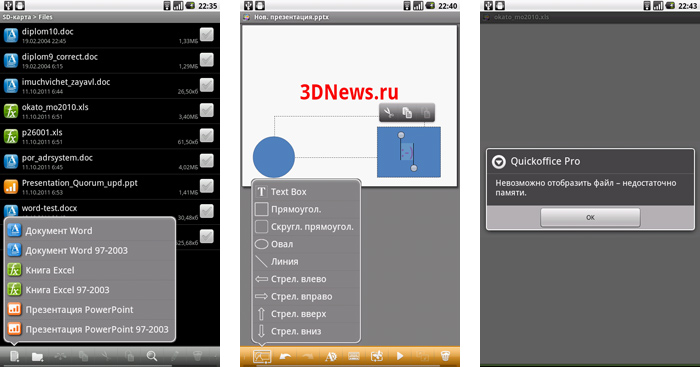Tap the Excel icon beside p26001.xls
The image size is (700, 367).
[x=11, y=136]
